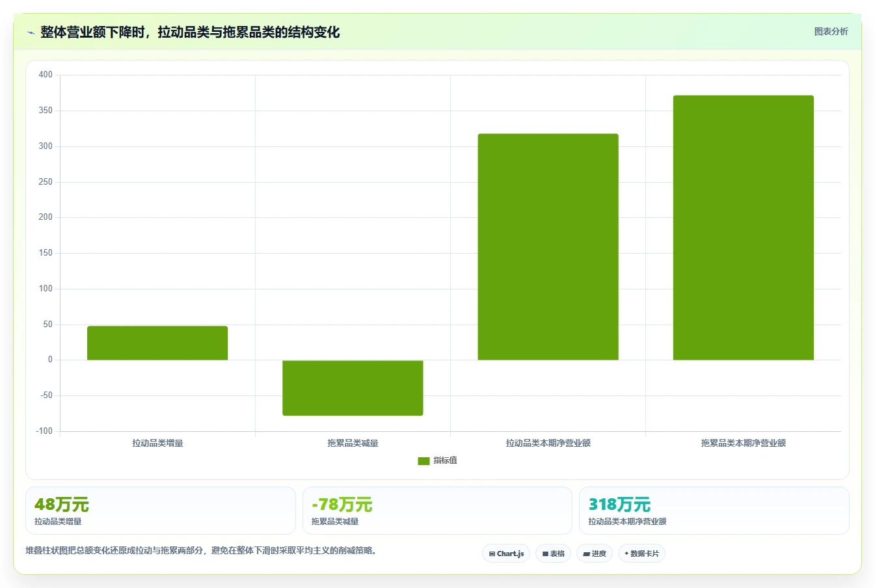This screenshot has height=588, width=875.
Task: Click the 拉动品类本期净营业额 bar
Action: [548, 247]
